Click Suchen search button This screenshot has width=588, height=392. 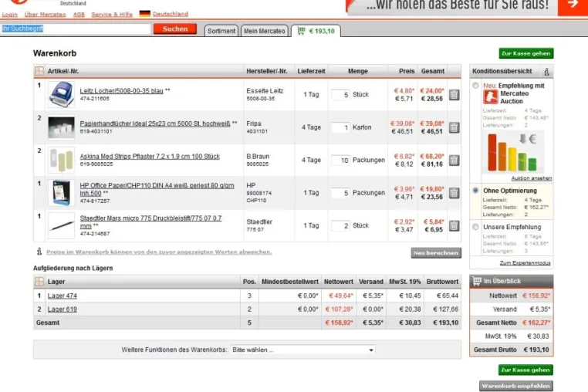tap(175, 29)
